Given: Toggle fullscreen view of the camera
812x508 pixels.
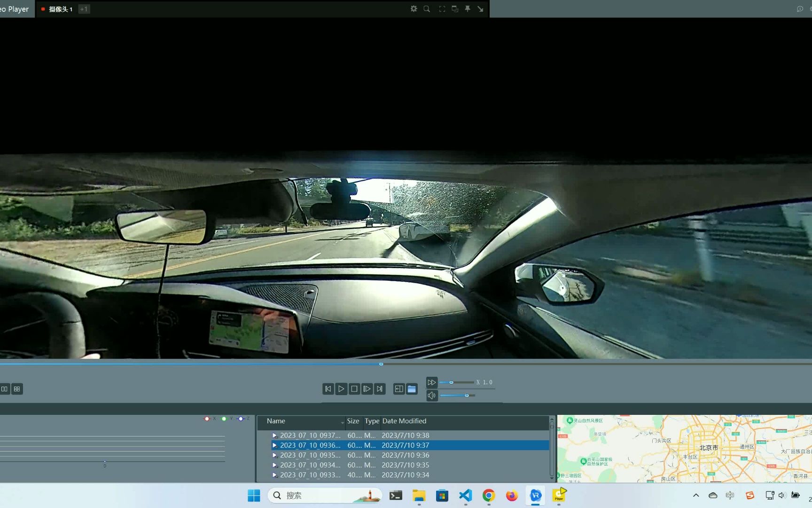Looking at the screenshot, I should click(442, 9).
